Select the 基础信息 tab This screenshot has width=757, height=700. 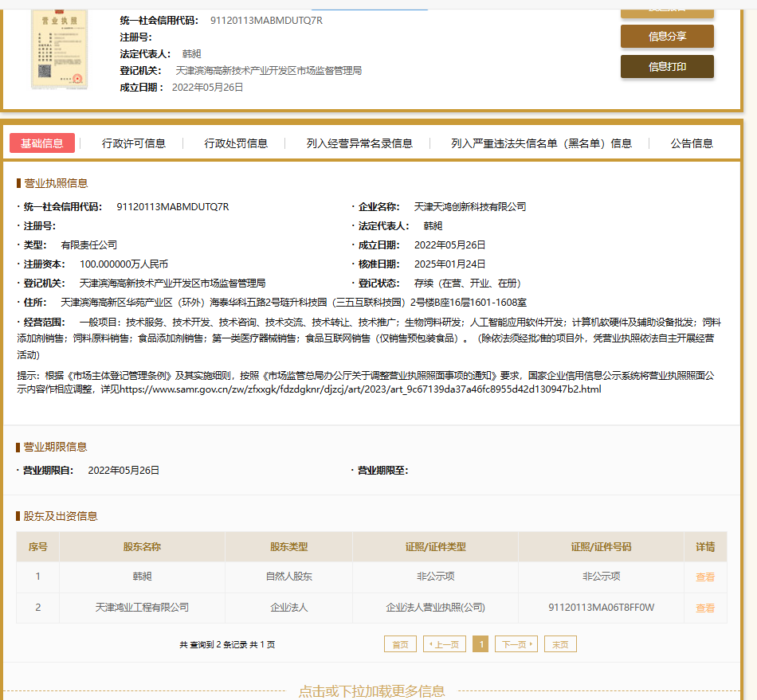[42, 143]
